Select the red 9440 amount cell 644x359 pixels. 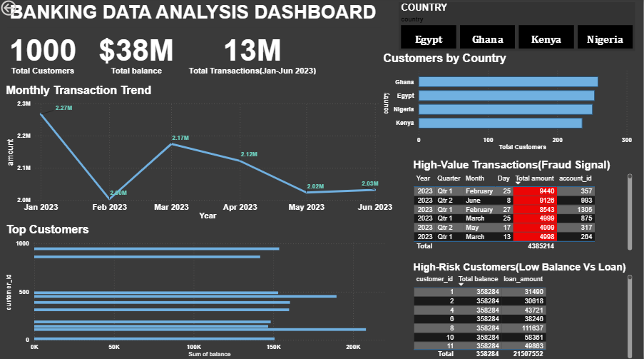pyautogui.click(x=535, y=191)
